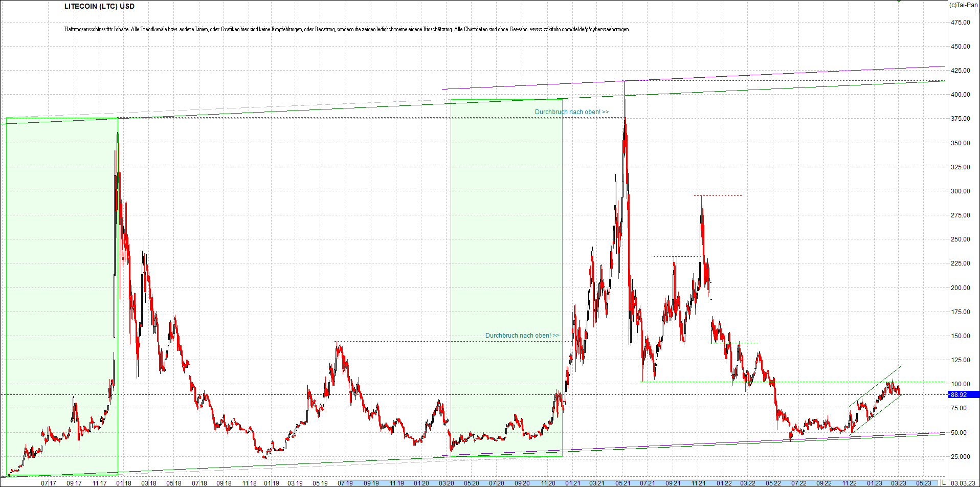The height and width of the screenshot is (487, 980).
Task: Click the 03.03.23 date field
Action: pos(963,483)
